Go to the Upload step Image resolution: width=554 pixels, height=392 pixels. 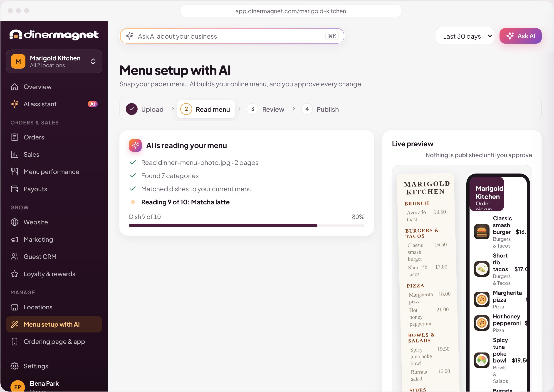point(145,109)
